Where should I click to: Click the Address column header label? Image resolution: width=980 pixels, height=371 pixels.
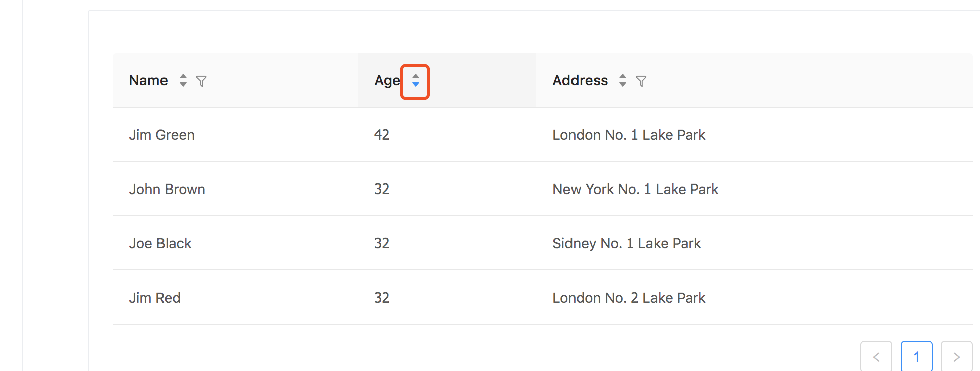click(x=580, y=80)
